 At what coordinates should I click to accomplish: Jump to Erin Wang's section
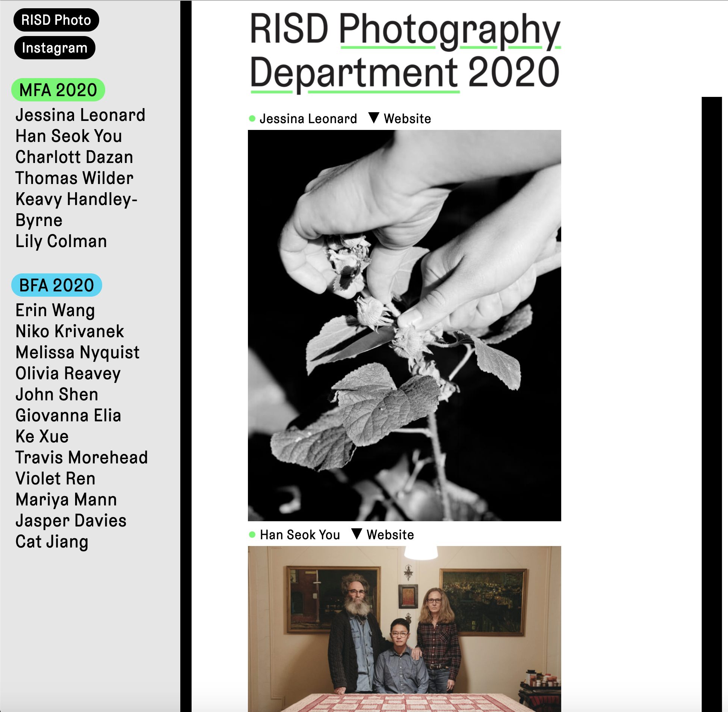click(x=55, y=311)
